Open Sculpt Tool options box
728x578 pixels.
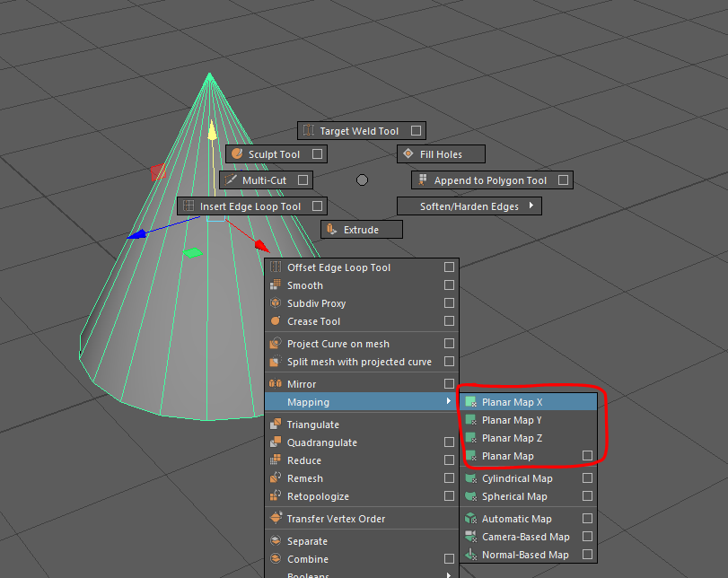click(x=317, y=153)
